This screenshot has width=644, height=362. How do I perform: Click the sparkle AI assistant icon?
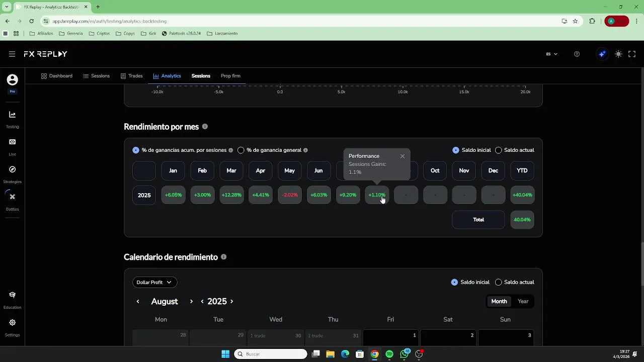602,54
